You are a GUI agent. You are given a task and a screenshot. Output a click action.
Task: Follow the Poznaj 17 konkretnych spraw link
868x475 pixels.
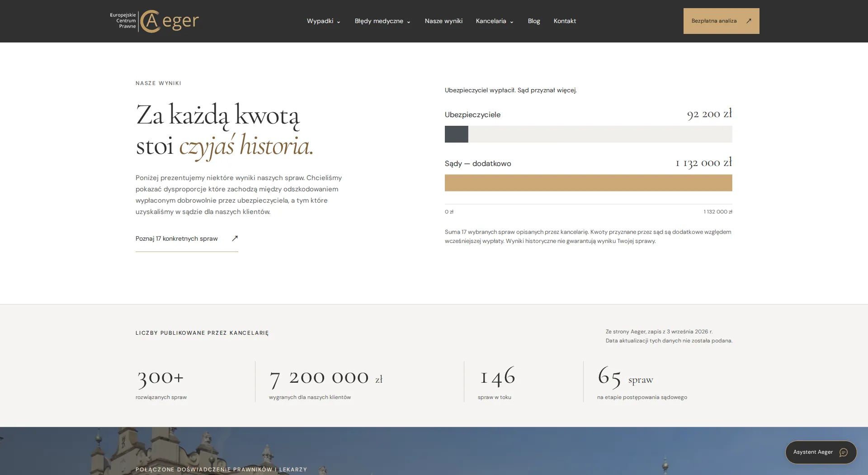click(187, 239)
